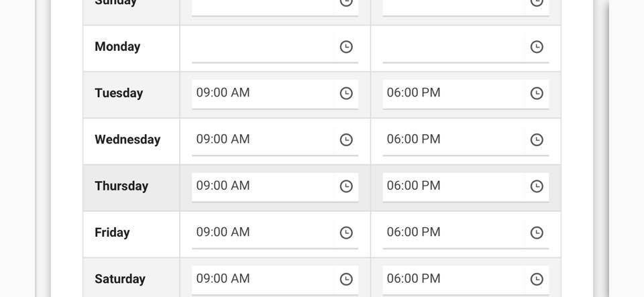Screen dimensions: 644x297
Task: Click the clock icon for Saturday start time
Action: (x=346, y=279)
